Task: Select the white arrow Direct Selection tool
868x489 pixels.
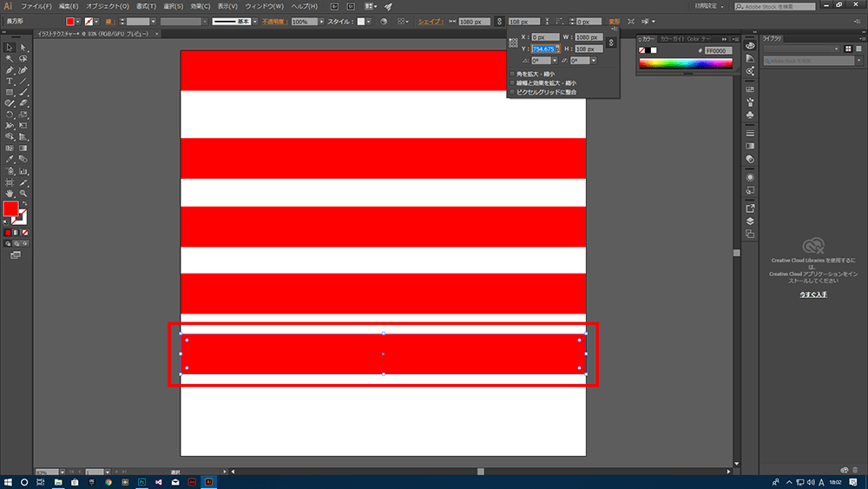Action: (x=23, y=48)
